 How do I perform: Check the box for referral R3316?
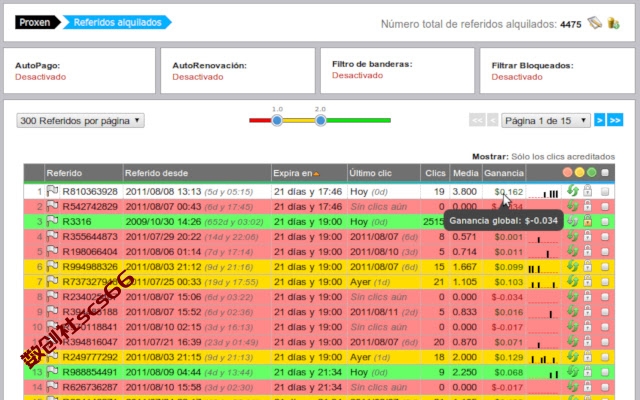[605, 222]
